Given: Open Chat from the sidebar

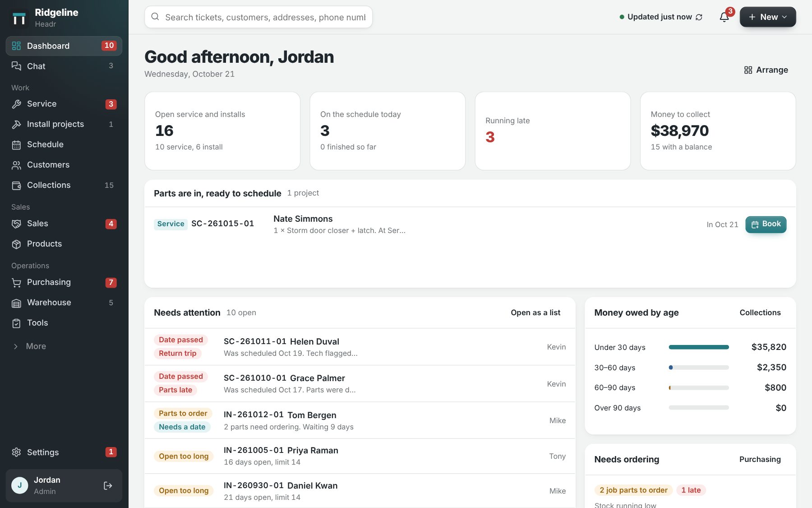Looking at the screenshot, I should tap(64, 66).
